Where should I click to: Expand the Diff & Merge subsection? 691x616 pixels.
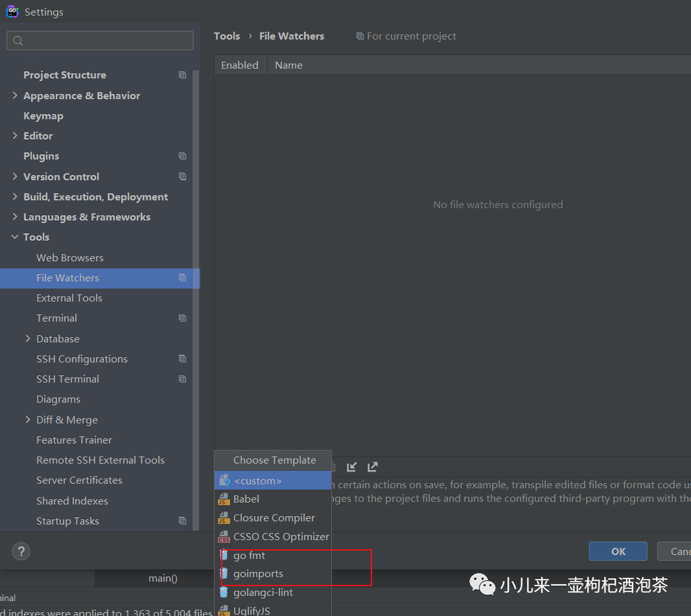pos(28,420)
